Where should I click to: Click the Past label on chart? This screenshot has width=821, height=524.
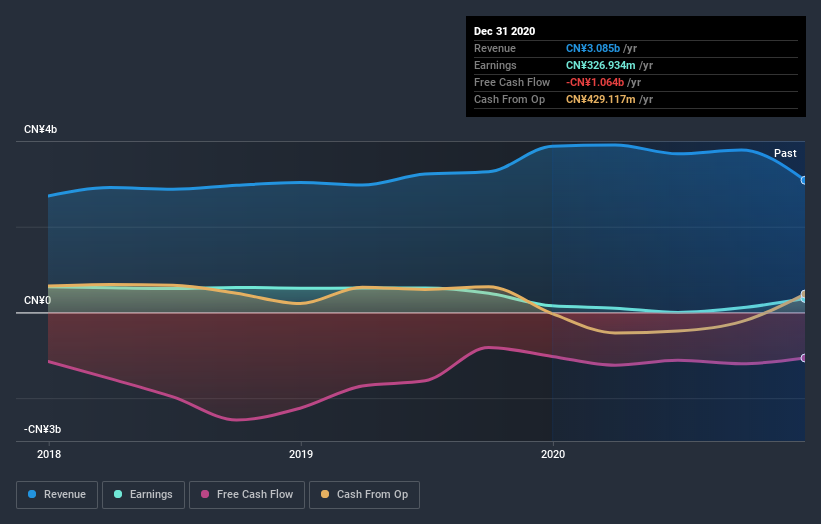point(785,153)
